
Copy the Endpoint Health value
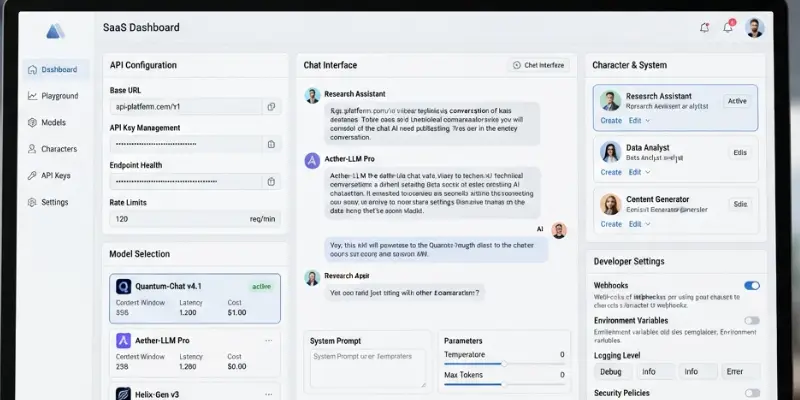point(271,182)
